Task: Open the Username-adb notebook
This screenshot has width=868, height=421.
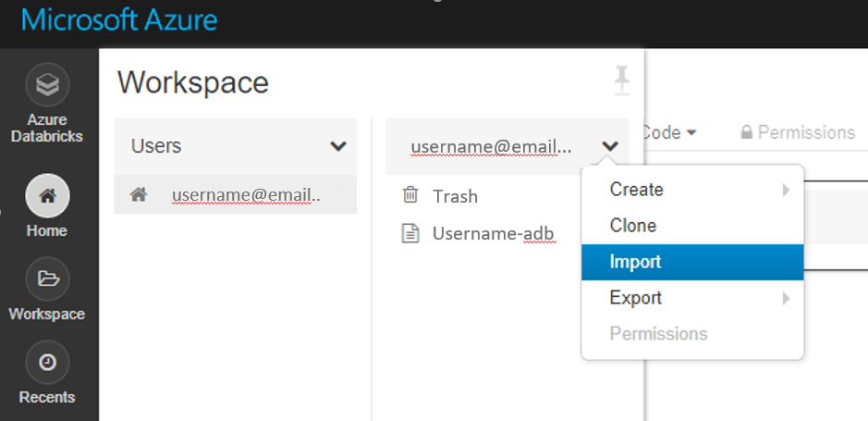Action: click(x=493, y=233)
